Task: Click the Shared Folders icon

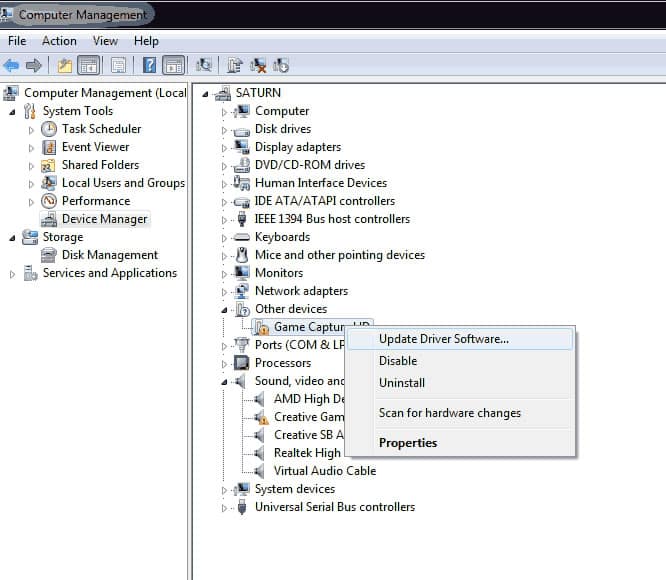Action: click(x=48, y=165)
